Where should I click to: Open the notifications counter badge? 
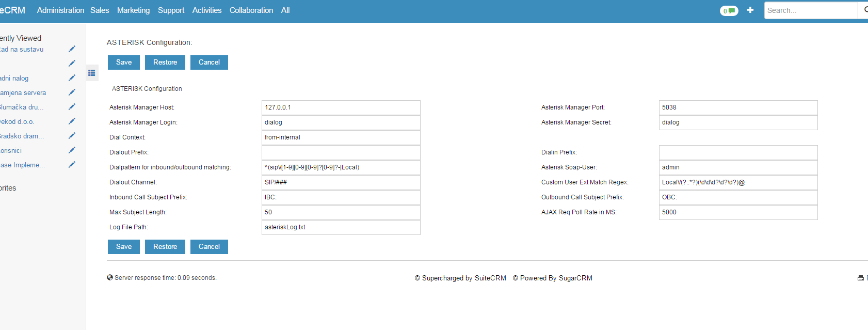pyautogui.click(x=729, y=11)
